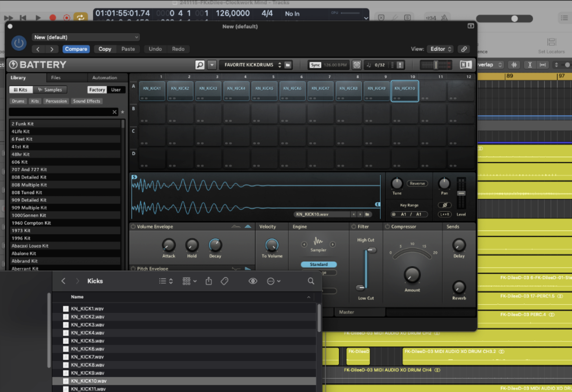Click the NI logo in Battery header
Viewport: 572px width, 392px height.
point(466,65)
